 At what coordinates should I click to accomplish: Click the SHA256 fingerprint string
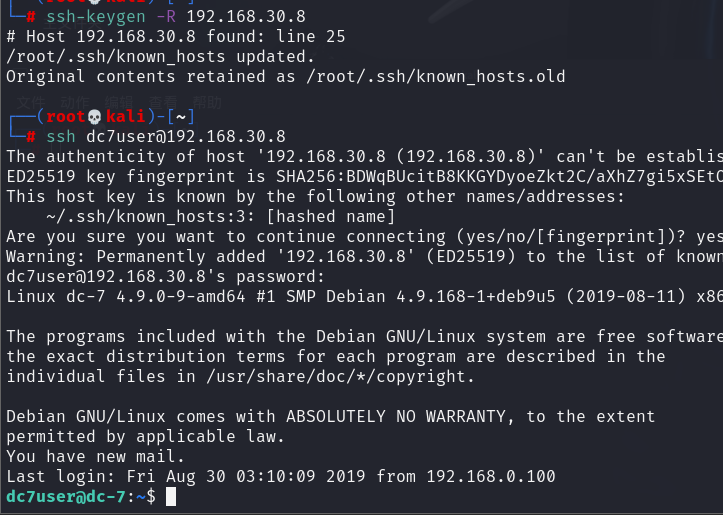pyautogui.click(x=499, y=177)
